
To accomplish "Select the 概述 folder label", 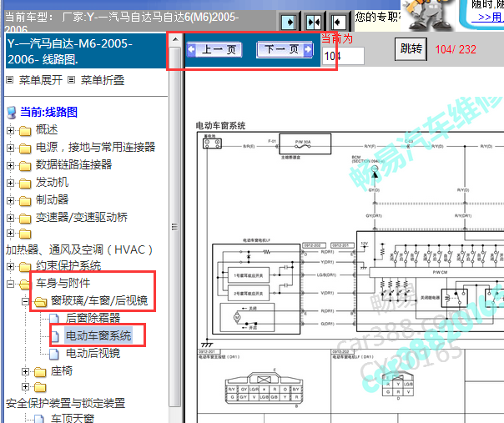I will tap(47, 129).
